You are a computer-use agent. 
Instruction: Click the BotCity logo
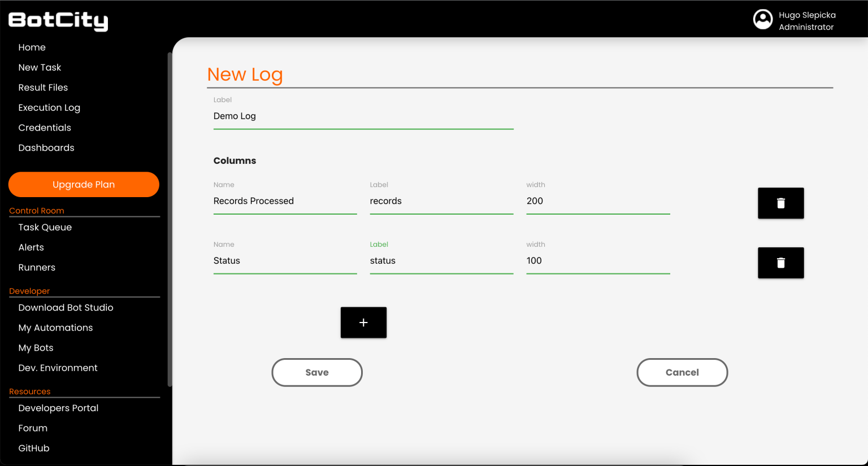coord(58,21)
